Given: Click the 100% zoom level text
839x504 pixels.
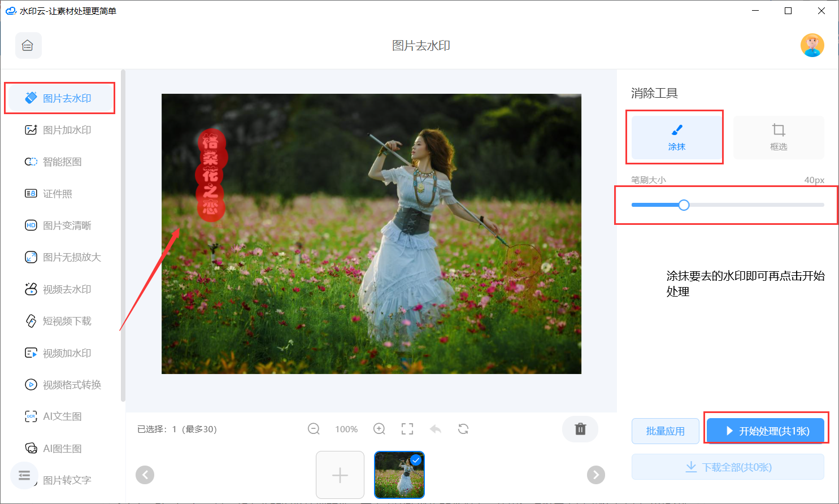Looking at the screenshot, I should pos(346,429).
